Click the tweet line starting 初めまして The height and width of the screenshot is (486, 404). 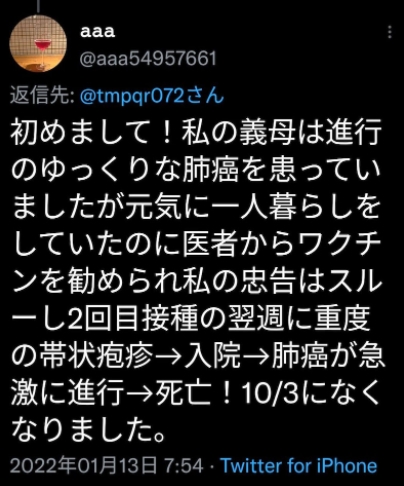pos(196,134)
